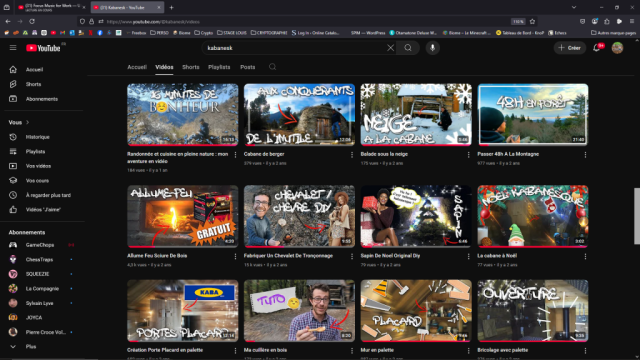Click the page vertical scrollbar thumb

tap(636, 216)
